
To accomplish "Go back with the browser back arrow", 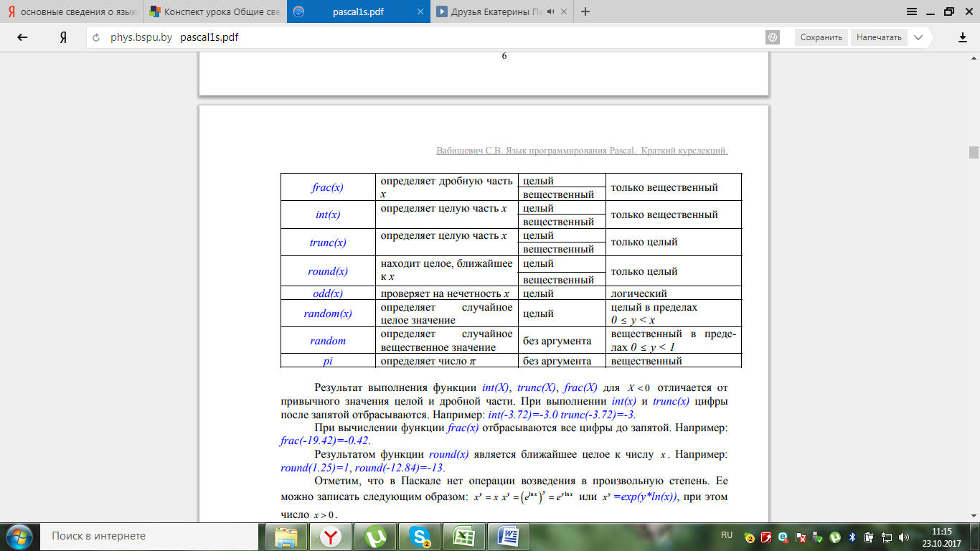I will click(x=22, y=37).
